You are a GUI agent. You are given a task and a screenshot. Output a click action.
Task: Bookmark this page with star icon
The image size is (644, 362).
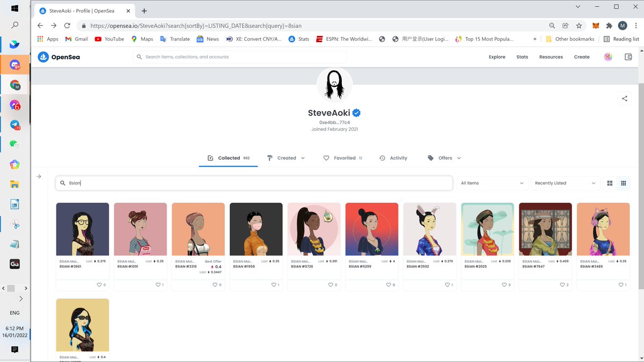click(579, 25)
